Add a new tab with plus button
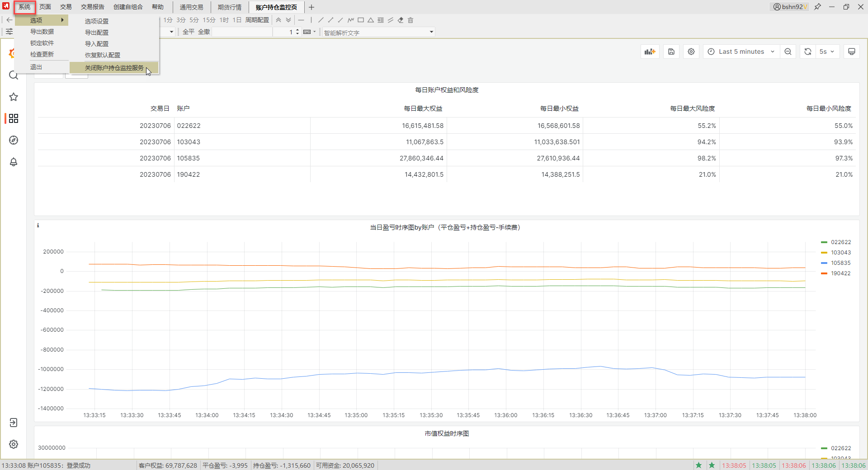This screenshot has height=470, width=868. pyautogui.click(x=311, y=7)
